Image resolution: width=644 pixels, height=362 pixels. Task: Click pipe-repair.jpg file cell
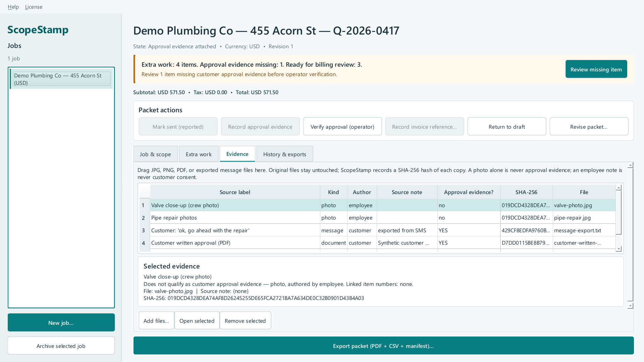(584, 218)
